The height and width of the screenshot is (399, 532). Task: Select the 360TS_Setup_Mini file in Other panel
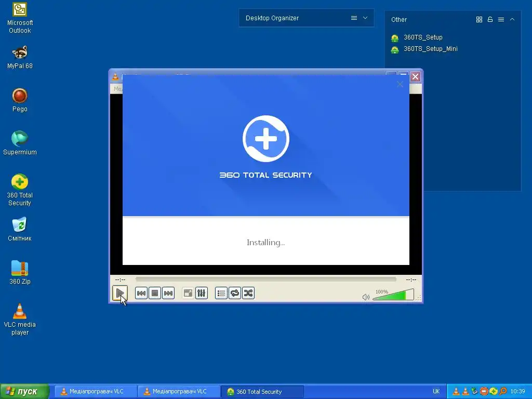coord(424,49)
